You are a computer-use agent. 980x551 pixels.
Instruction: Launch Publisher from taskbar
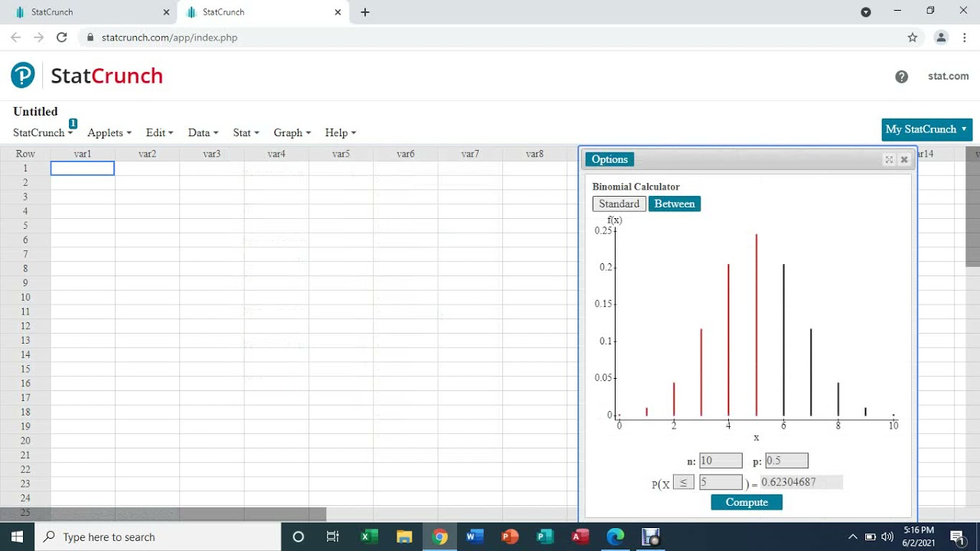pos(544,536)
